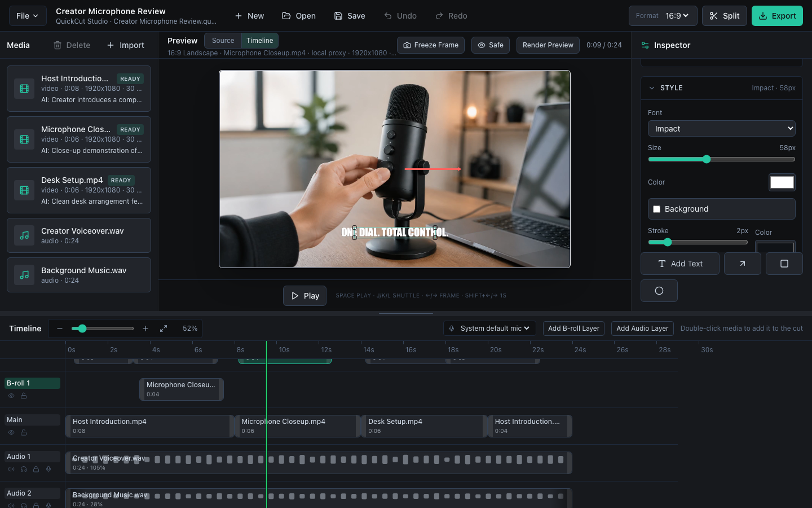812x508 pixels.
Task: Select Desk Setup.mp4 clip on Main track
Action: (424, 426)
